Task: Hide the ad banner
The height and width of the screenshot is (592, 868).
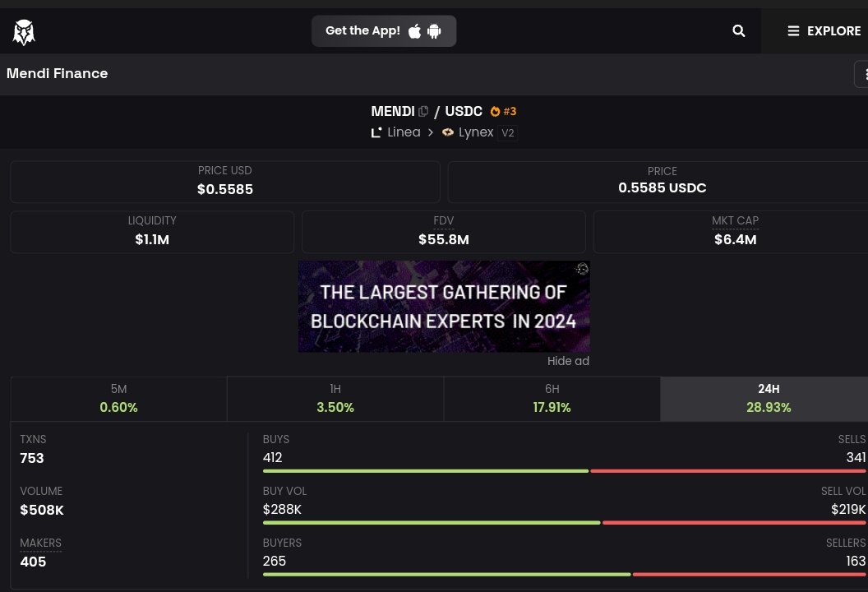Action: point(567,361)
